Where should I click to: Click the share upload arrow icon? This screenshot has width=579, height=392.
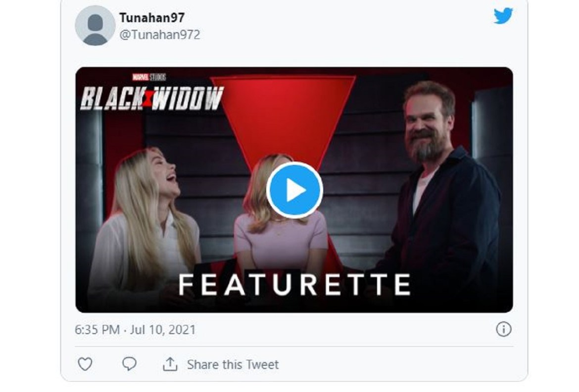(x=170, y=364)
